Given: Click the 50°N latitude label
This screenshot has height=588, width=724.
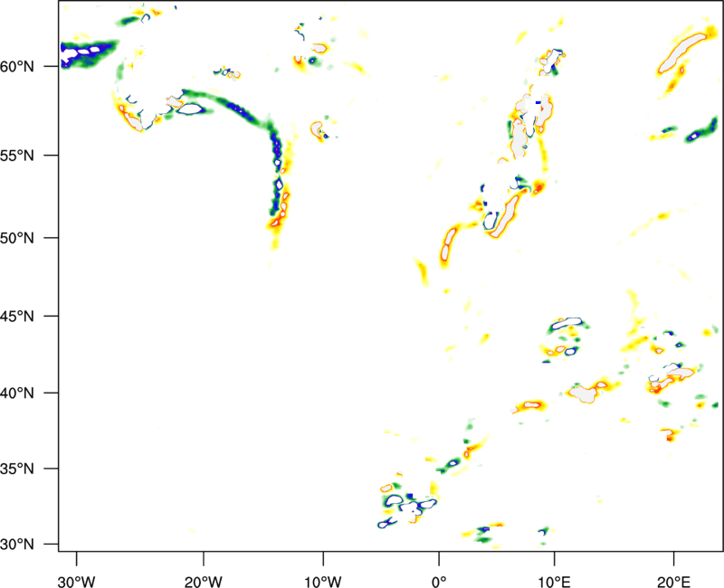Looking at the screenshot, I should [x=17, y=239].
